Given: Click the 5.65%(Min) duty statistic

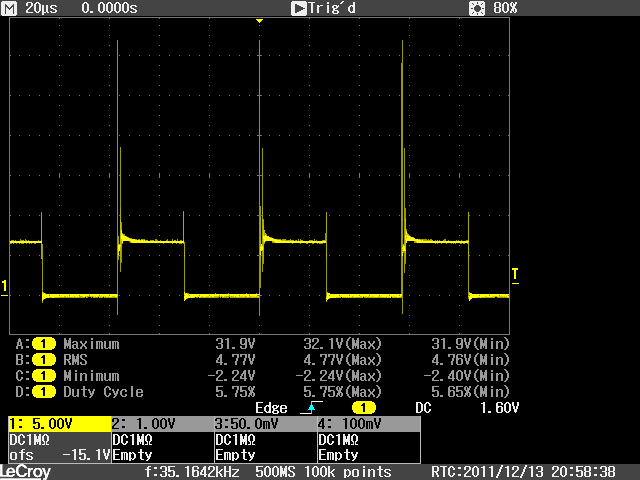Looking at the screenshot, I should (471, 392).
